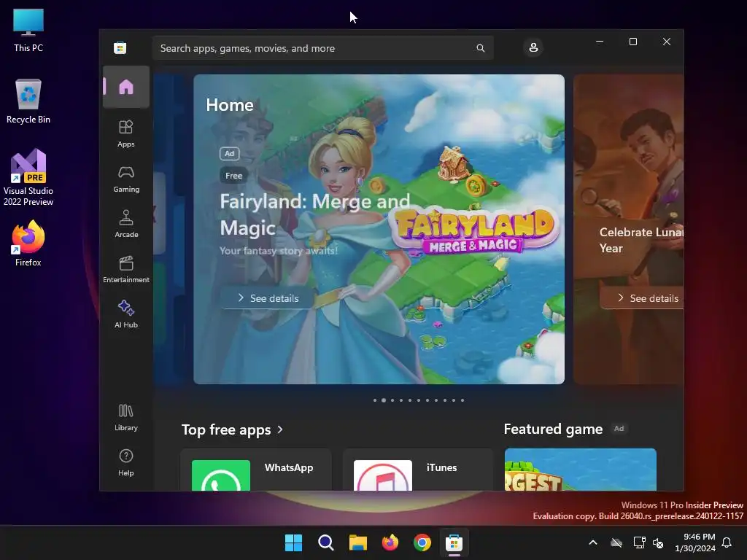
Task: Launch Firefox from the taskbar
Action: 390,542
